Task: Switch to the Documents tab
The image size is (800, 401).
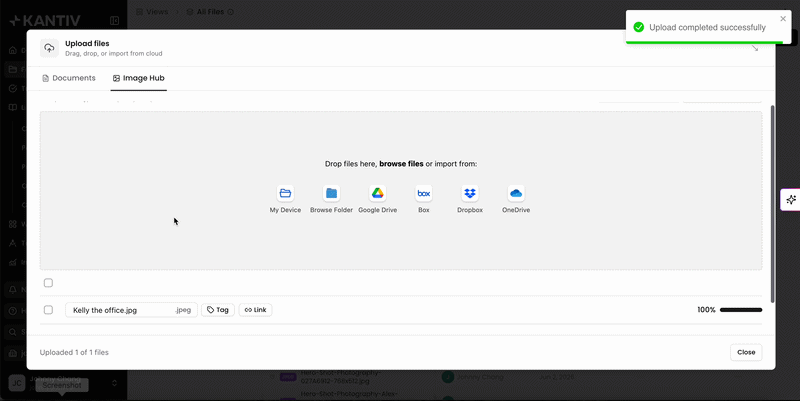Action: tap(69, 78)
